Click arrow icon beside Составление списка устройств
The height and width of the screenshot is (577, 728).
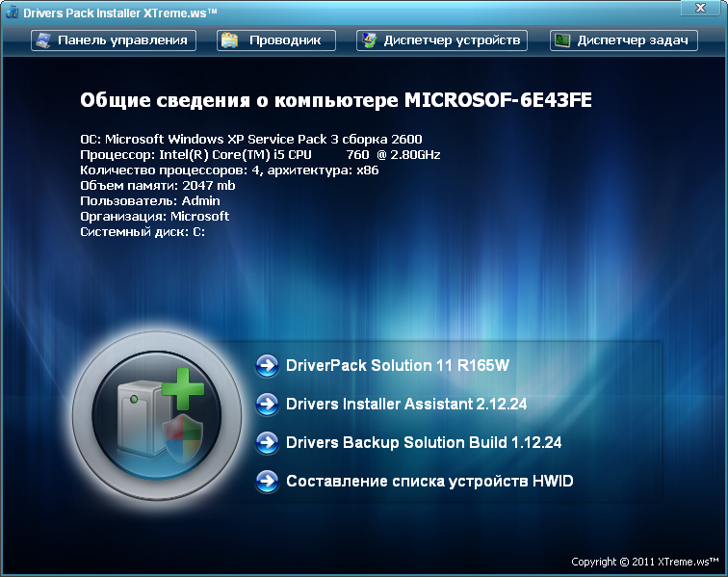[x=267, y=482]
